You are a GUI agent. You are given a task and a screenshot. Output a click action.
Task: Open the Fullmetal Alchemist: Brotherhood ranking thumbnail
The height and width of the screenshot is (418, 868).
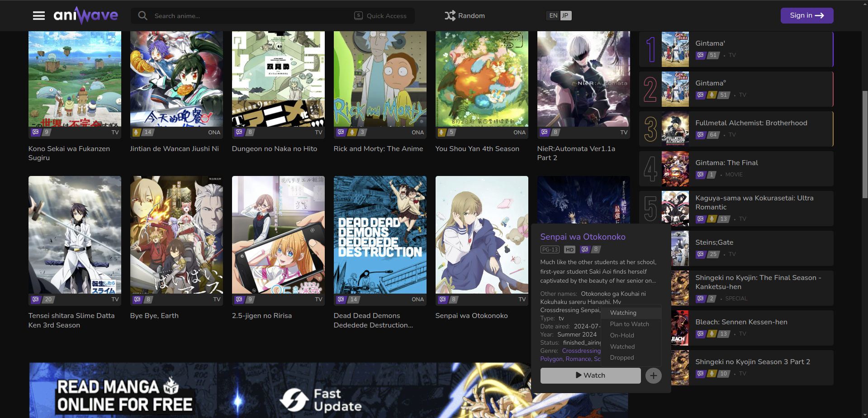click(675, 129)
